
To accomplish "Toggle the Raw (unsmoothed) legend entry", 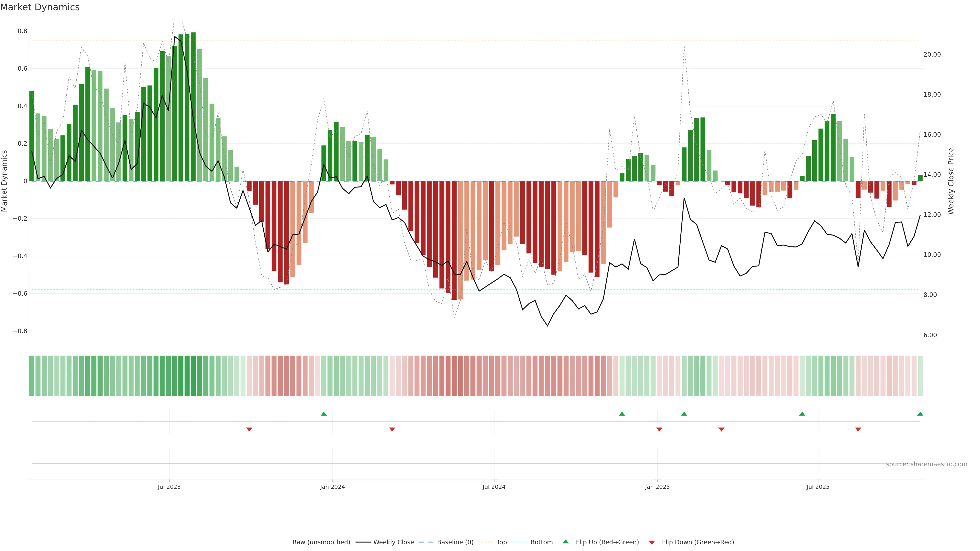I will 321,542.
